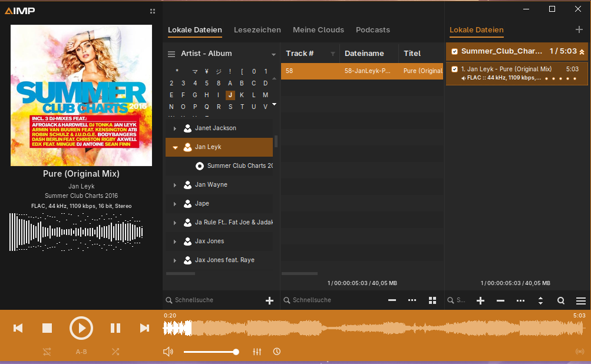The height and width of the screenshot is (364, 591).
Task: Toggle A-B loop mode
Action: point(81,352)
